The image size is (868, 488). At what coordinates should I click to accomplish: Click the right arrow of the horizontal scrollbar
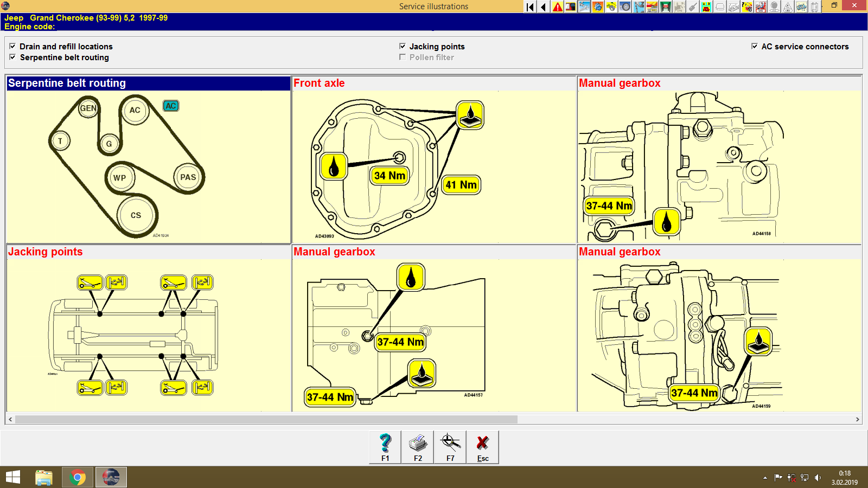pyautogui.click(x=858, y=419)
